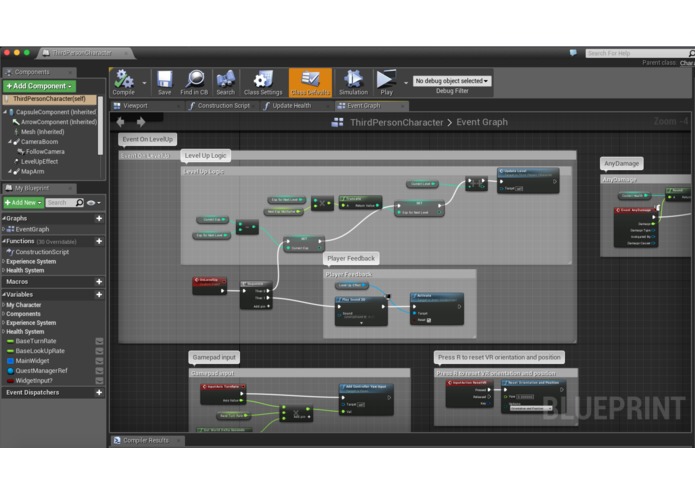The image size is (695, 494).
Task: Open ConstructionScript function
Action: coord(42,252)
